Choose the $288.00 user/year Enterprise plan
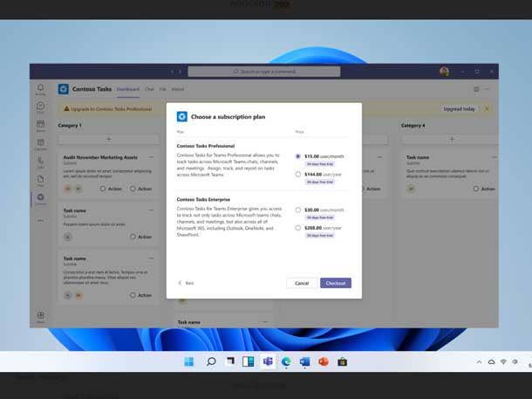The width and height of the screenshot is (532, 399). [298, 227]
